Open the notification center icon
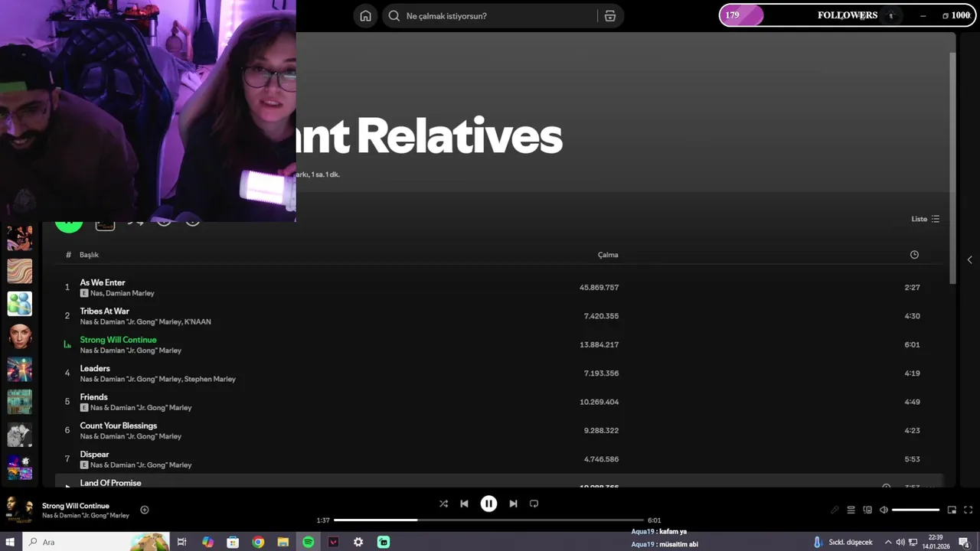 [963, 542]
